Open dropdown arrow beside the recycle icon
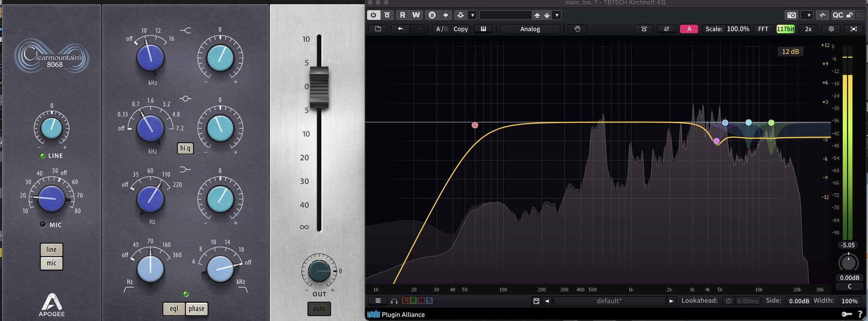Screen dimensions: 868x321 (472, 15)
